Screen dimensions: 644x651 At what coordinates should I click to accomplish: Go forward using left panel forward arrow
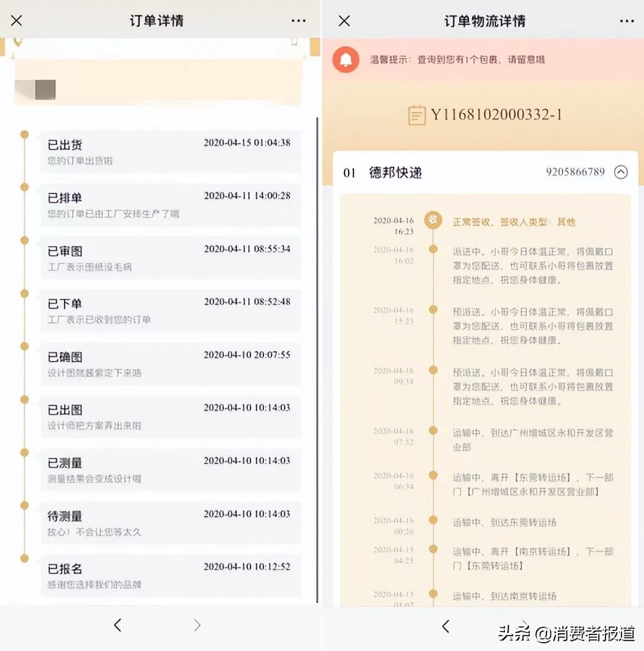click(197, 625)
